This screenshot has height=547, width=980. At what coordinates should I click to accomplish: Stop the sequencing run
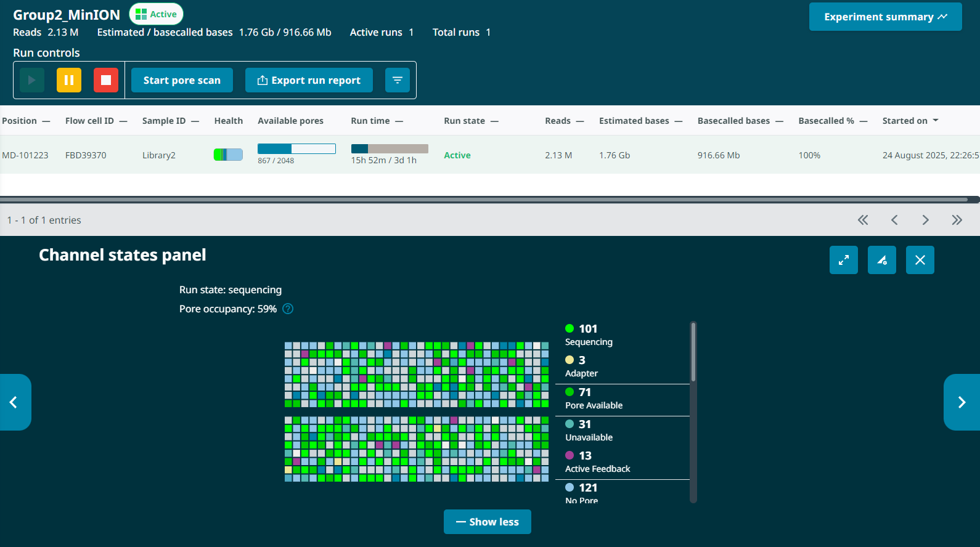click(x=106, y=80)
